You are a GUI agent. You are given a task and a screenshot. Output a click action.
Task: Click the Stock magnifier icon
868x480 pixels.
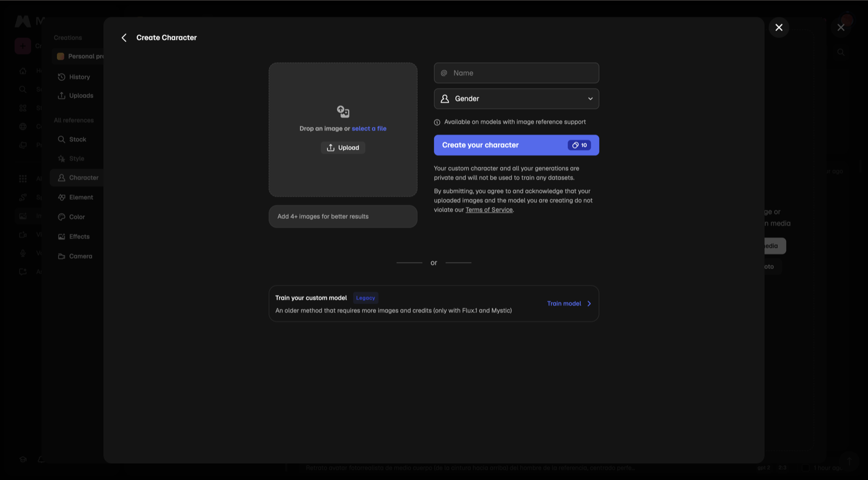point(61,140)
